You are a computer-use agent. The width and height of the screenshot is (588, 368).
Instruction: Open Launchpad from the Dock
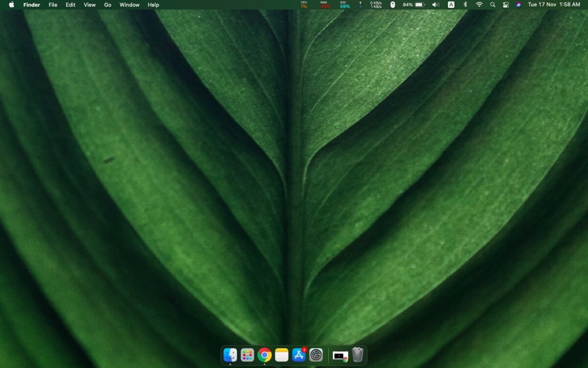click(x=247, y=354)
